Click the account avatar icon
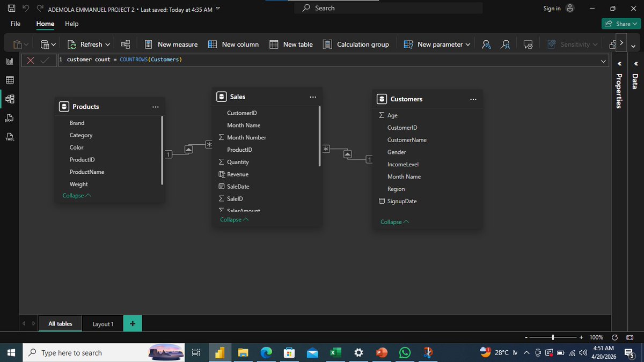The height and width of the screenshot is (362, 644). [570, 8]
